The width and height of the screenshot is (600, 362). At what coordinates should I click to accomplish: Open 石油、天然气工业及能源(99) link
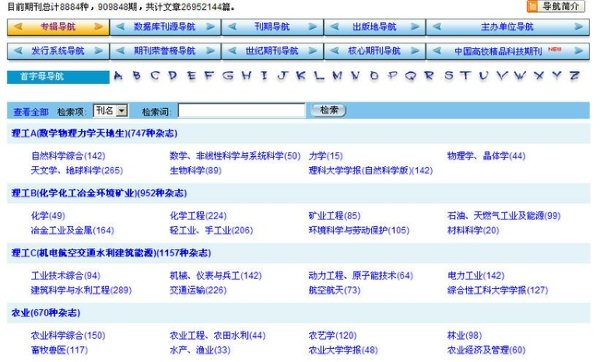(x=504, y=215)
